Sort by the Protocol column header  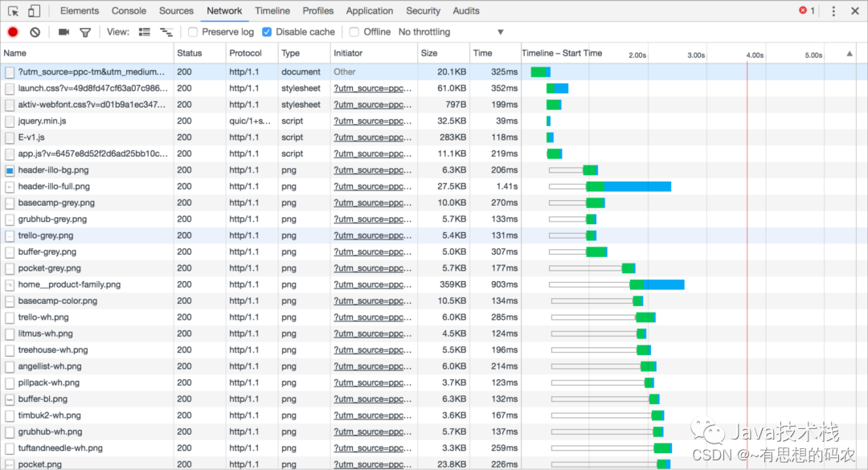(252, 53)
